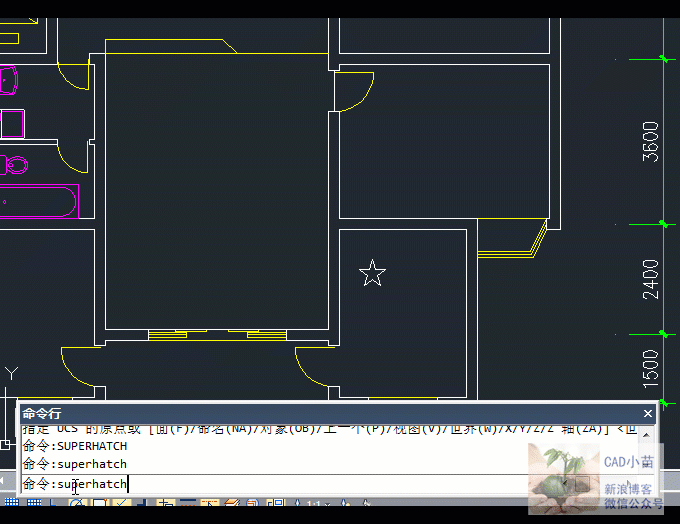
Task: Select the 1500 dimension text
Action: pos(651,367)
